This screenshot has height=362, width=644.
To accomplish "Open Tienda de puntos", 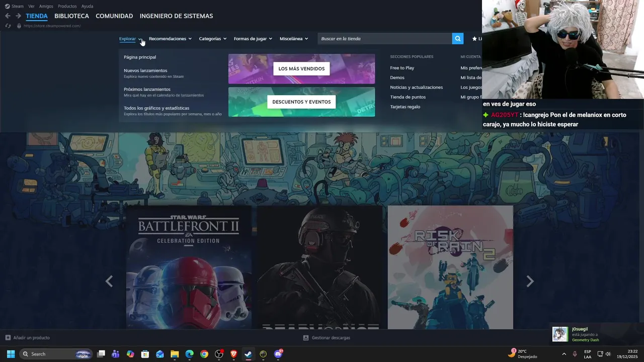I will pyautogui.click(x=408, y=97).
